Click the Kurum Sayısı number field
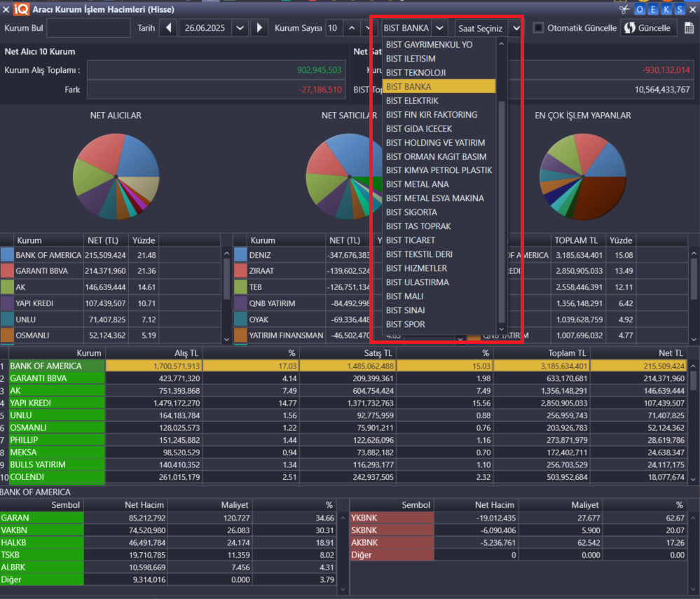 coord(334,28)
